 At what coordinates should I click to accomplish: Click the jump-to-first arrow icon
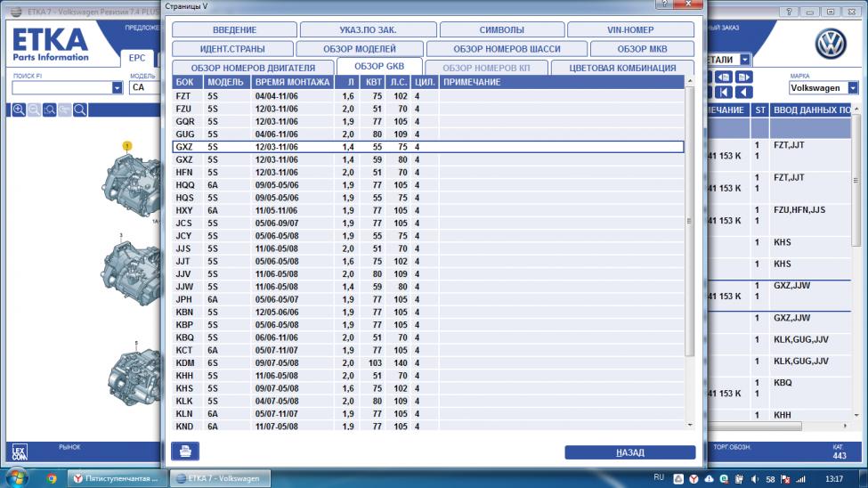(724, 92)
